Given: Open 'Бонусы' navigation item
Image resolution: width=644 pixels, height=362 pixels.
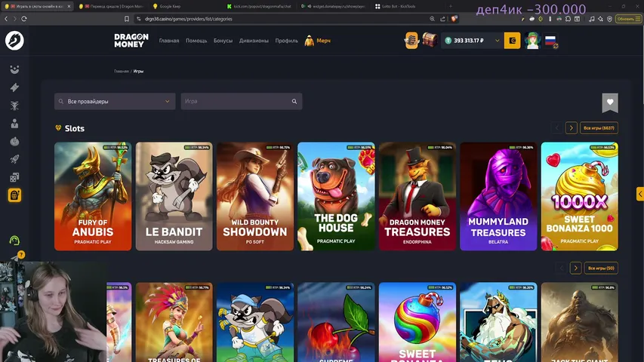Looking at the screenshot, I should click(x=223, y=41).
